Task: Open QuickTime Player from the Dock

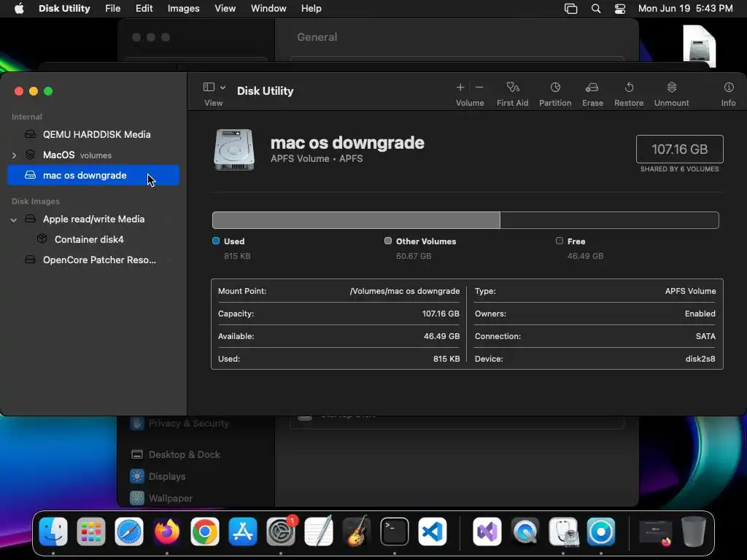Action: click(x=525, y=532)
